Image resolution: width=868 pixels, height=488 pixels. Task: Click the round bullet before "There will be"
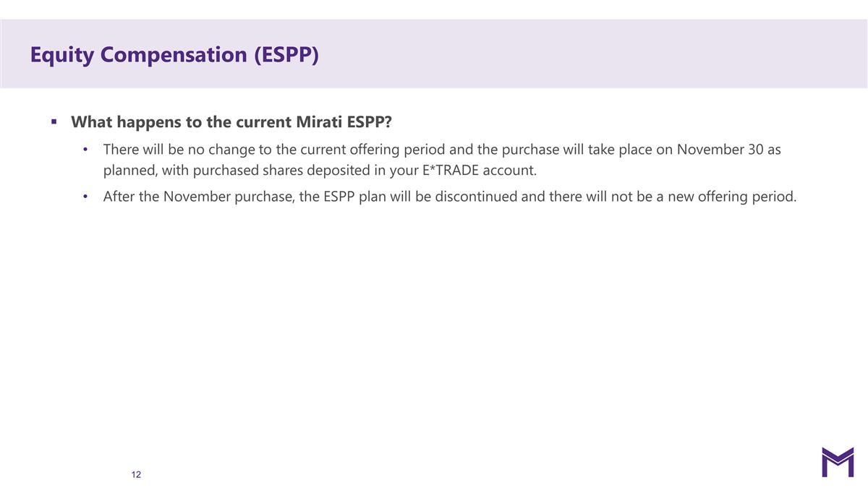pyautogui.click(x=86, y=150)
